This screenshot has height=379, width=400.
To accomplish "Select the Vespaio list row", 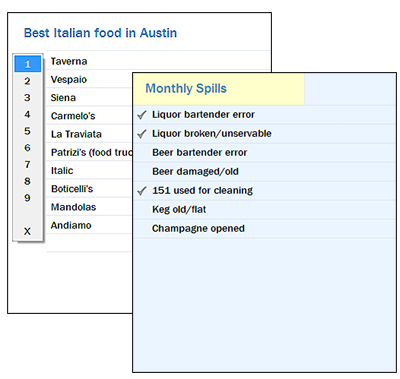I will [90, 79].
